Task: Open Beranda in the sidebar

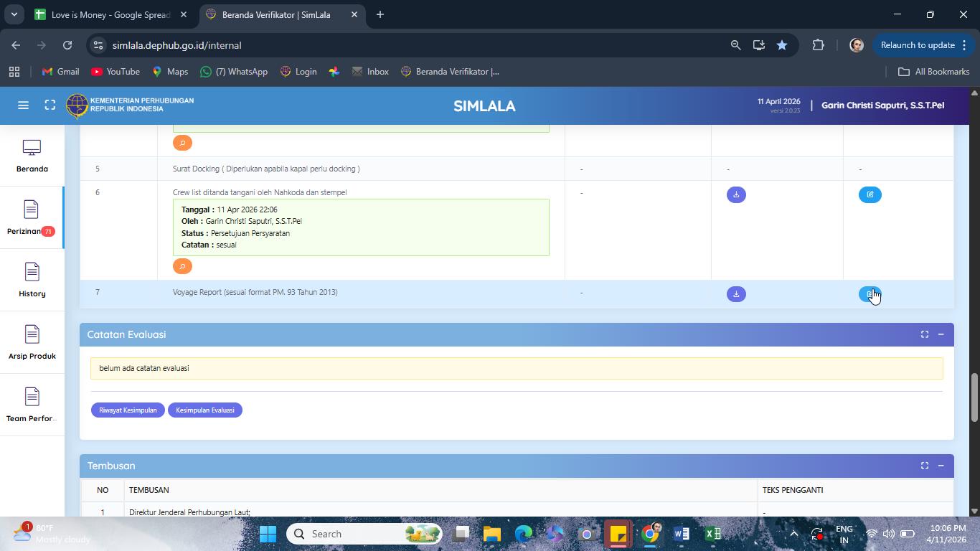Action: pyautogui.click(x=32, y=156)
